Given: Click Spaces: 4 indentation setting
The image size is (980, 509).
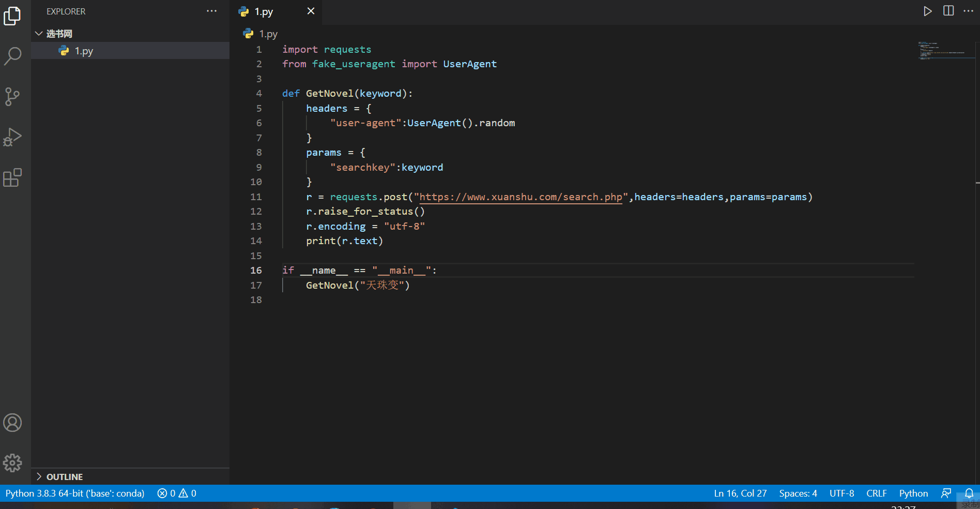Looking at the screenshot, I should (798, 493).
